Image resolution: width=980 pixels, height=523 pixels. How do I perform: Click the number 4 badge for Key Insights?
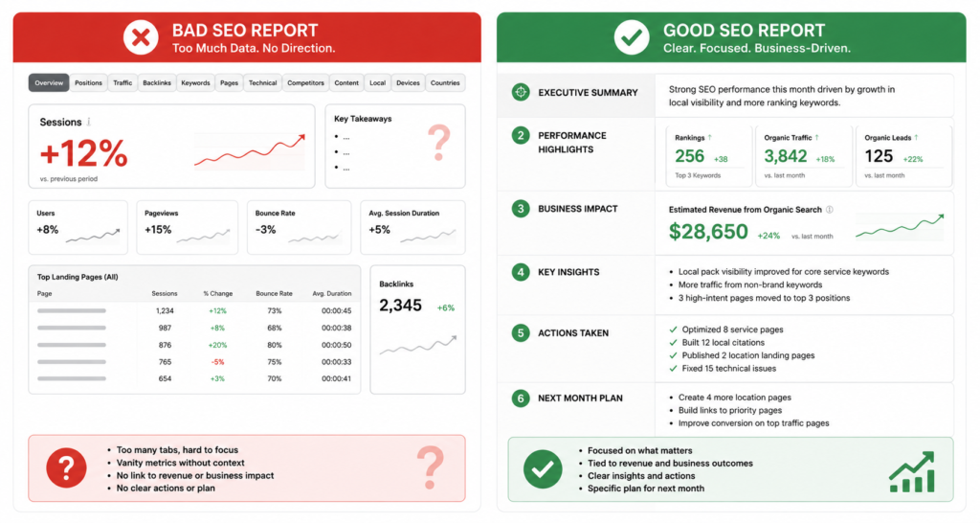pyautogui.click(x=520, y=271)
